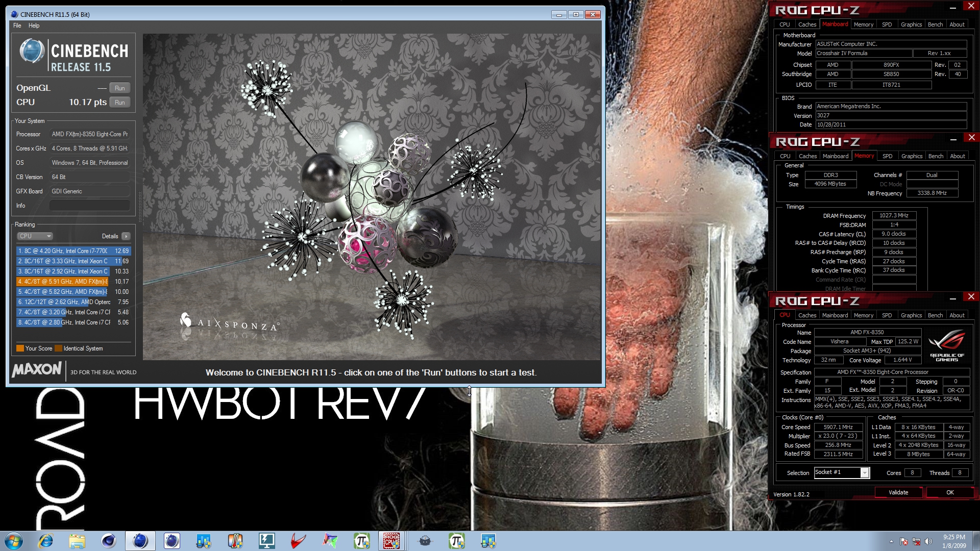Click the Action Center flag tray icon
Viewport: 980px width, 551px height.
[x=904, y=541]
